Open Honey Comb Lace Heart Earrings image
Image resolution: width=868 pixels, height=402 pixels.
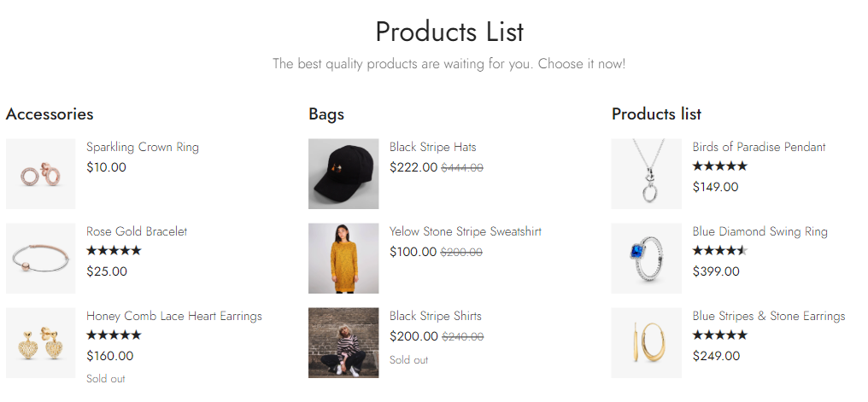click(40, 342)
